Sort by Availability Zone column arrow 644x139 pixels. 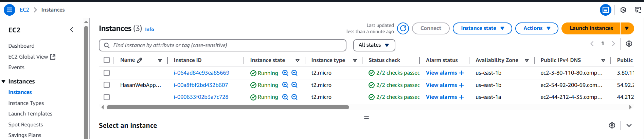[527, 61]
